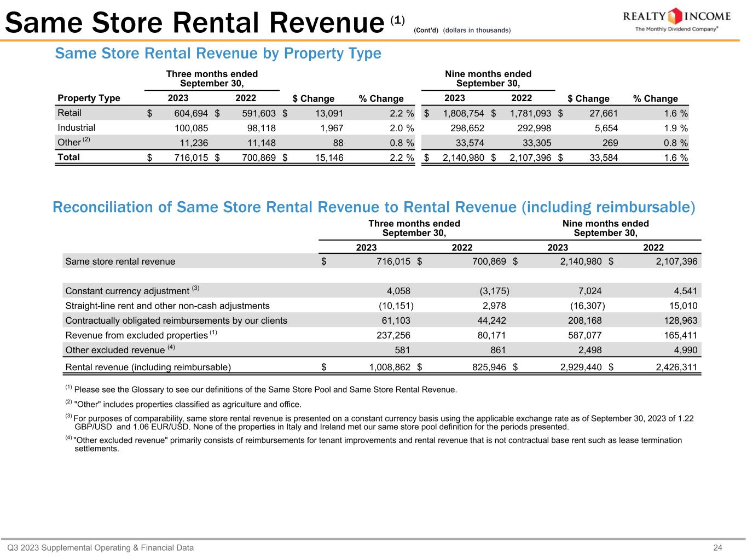
Task: Click footnote (1) about the Glossary definitions
Action: tap(261, 390)
